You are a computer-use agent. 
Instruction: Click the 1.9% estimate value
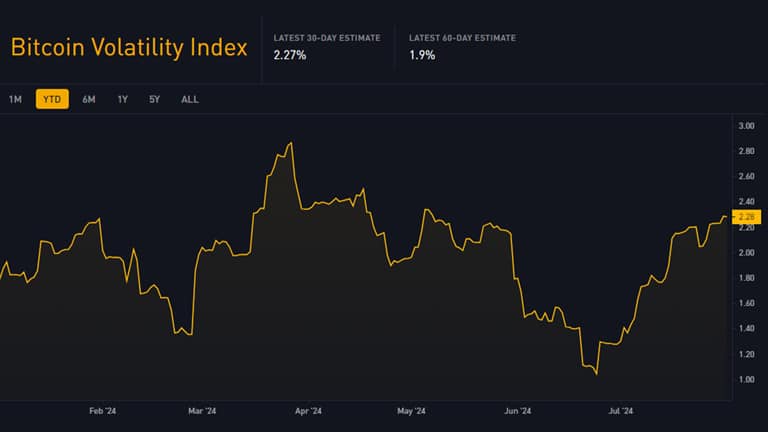pyautogui.click(x=422, y=55)
